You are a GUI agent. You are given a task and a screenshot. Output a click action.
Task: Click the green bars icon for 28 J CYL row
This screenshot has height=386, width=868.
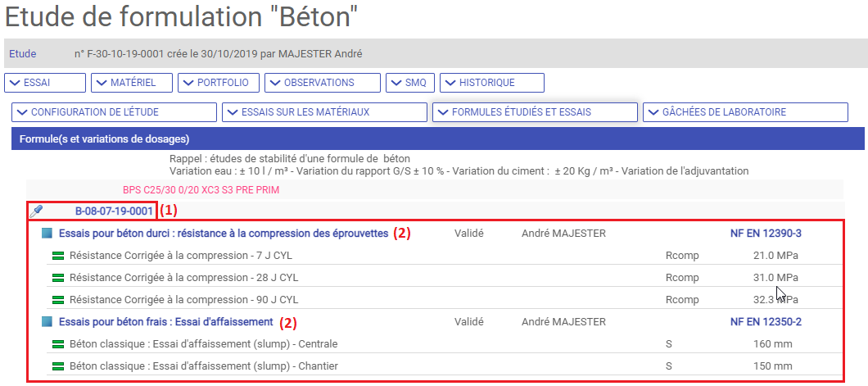click(58, 278)
